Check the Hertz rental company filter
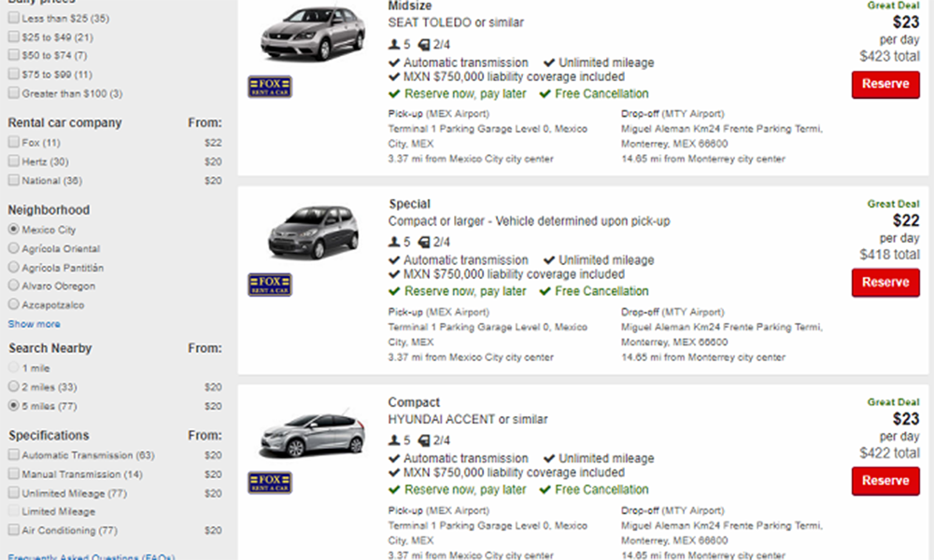This screenshot has width=934, height=560. [13, 161]
